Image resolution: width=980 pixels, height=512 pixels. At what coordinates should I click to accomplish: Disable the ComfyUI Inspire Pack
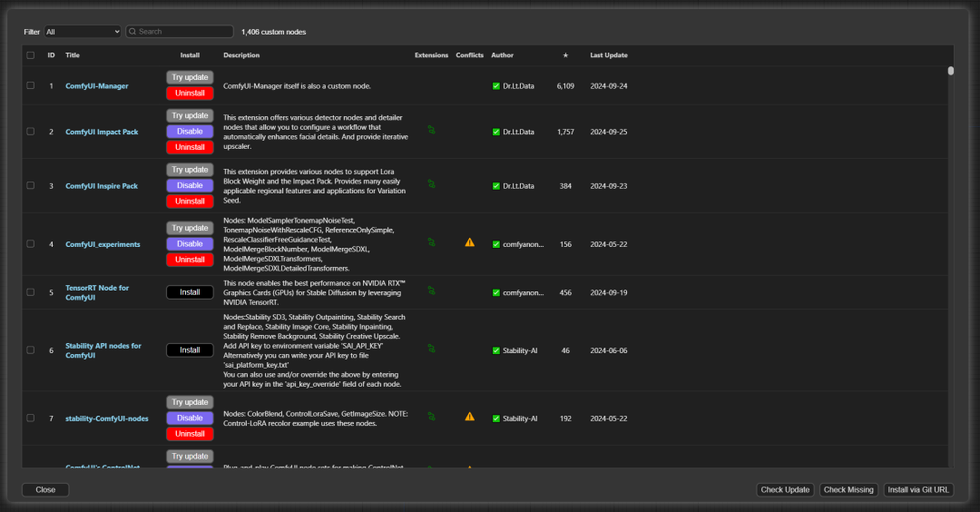(190, 185)
